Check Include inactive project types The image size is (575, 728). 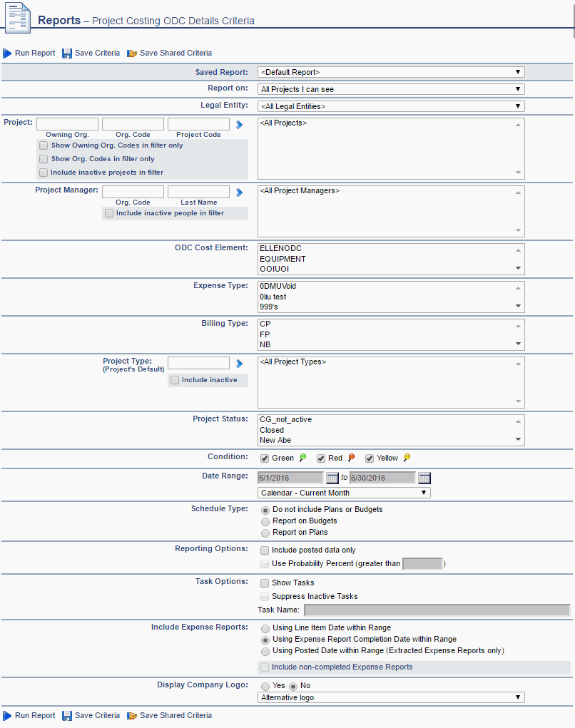175,380
